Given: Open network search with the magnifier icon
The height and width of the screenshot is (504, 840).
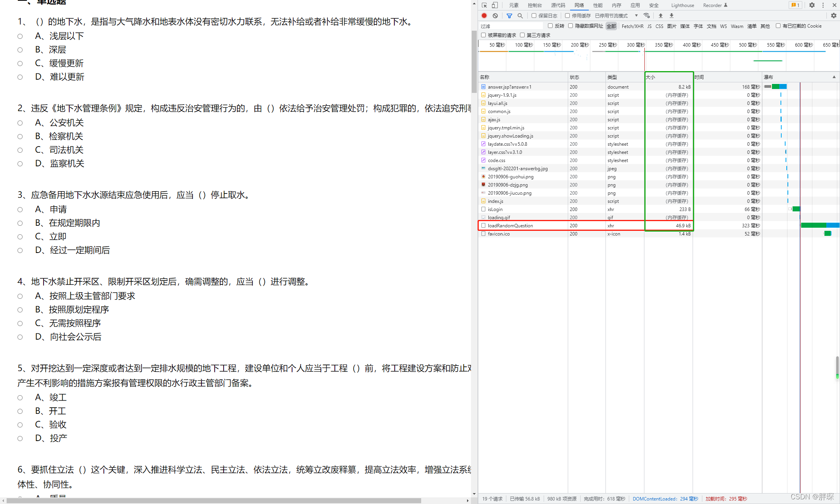Looking at the screenshot, I should (x=520, y=16).
